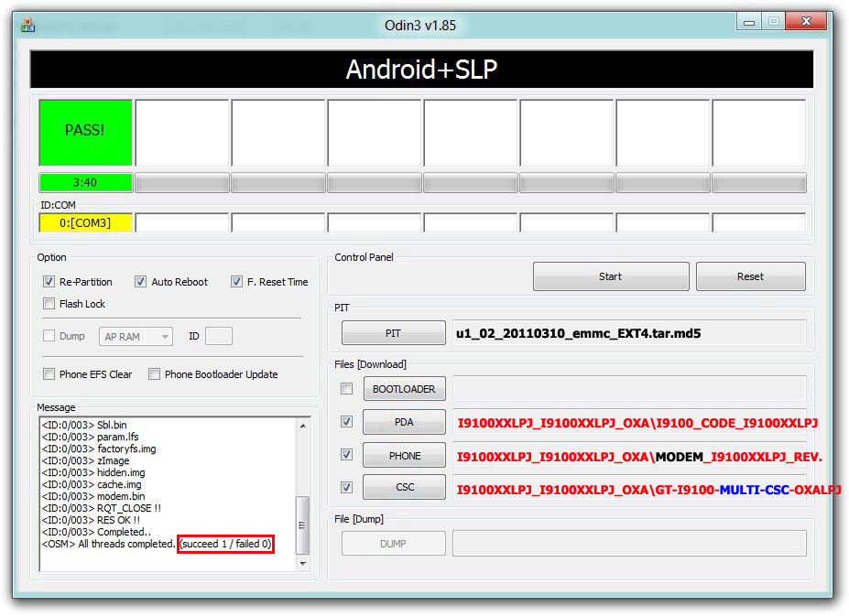Click the PHONE modem file path field

[629, 457]
